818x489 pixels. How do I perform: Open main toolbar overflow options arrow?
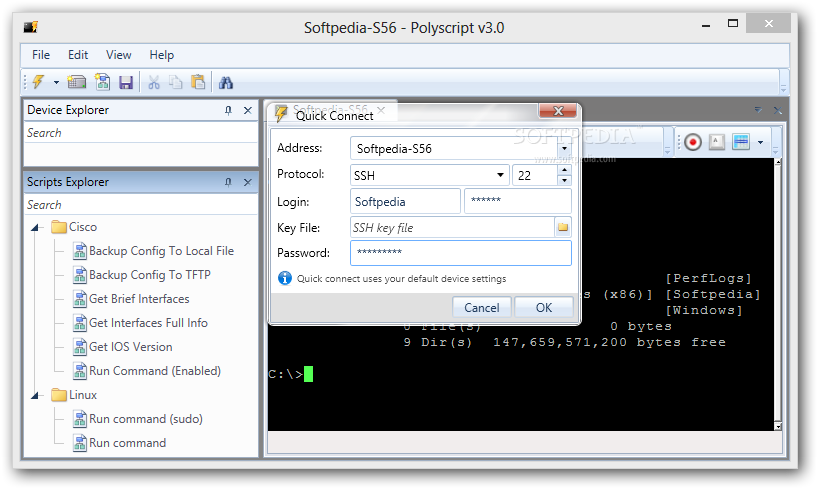point(783,88)
